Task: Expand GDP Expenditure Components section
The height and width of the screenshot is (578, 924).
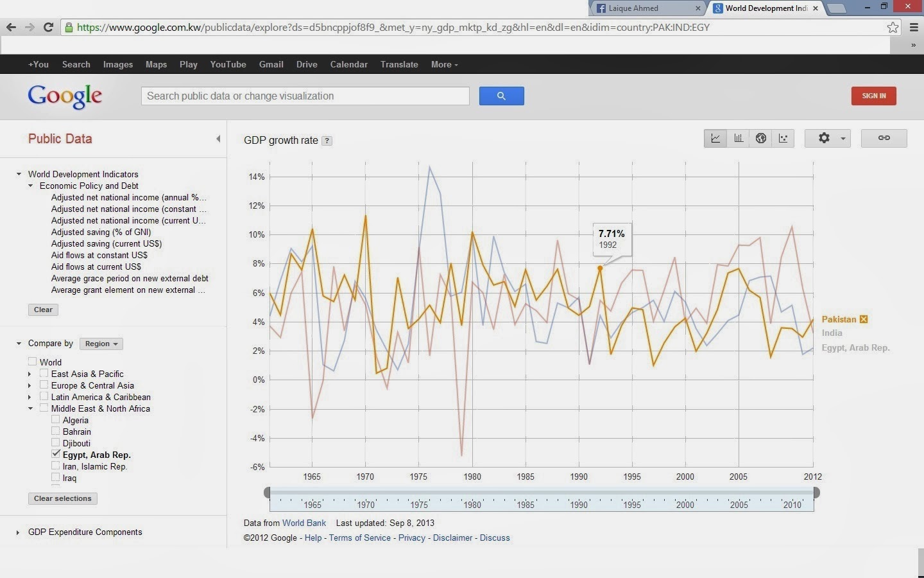Action: click(x=18, y=532)
